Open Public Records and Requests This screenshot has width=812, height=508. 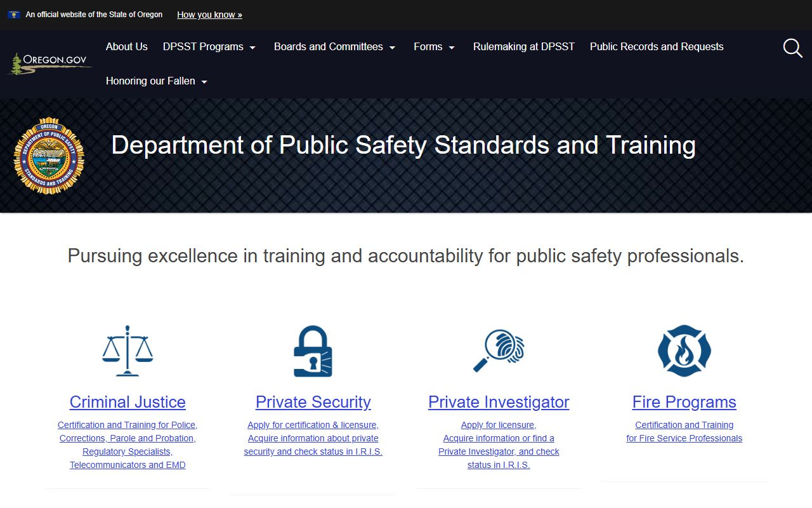pos(657,47)
